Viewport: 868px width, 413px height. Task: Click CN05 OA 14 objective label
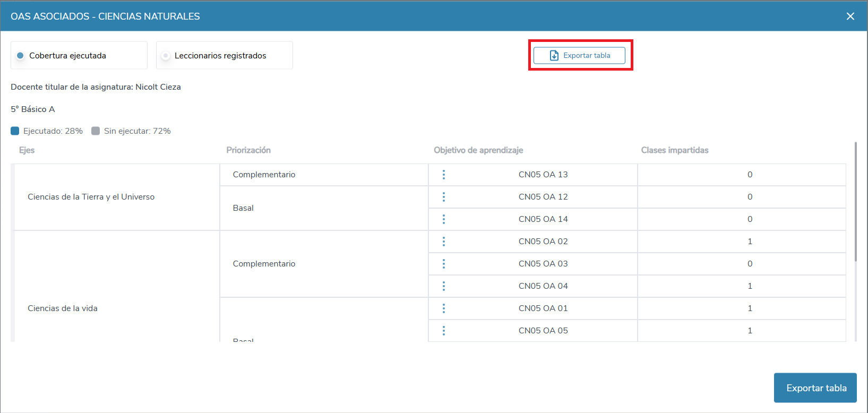(x=543, y=219)
